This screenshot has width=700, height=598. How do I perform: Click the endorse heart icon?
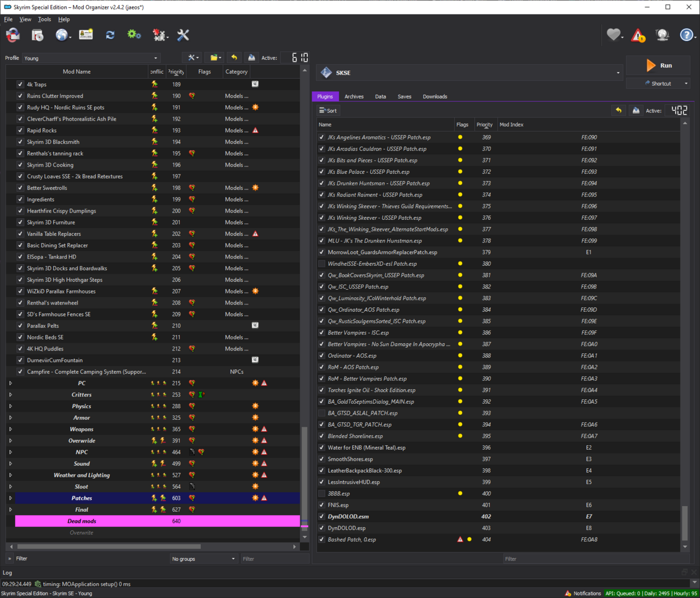(x=613, y=35)
